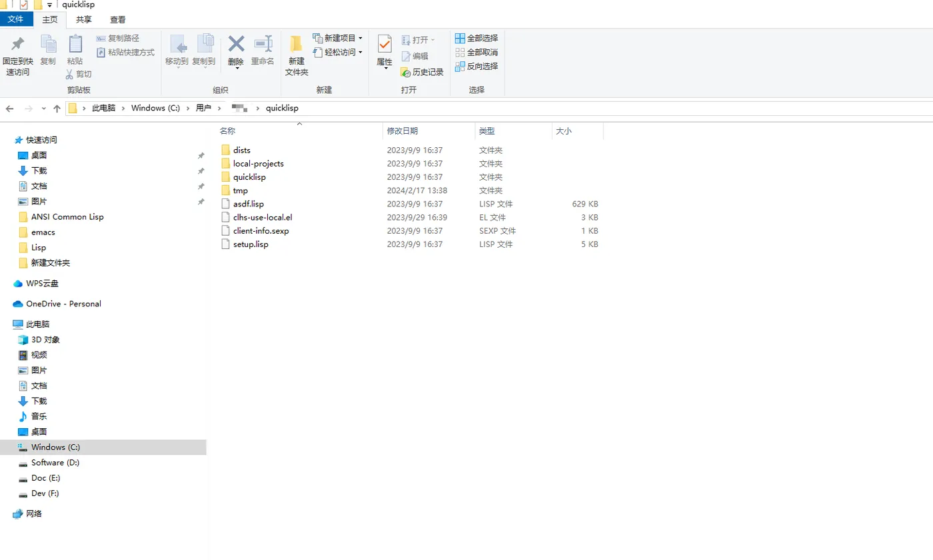This screenshot has width=933, height=560.
Task: Click the 剪切 scissors icon
Action: pos(69,74)
